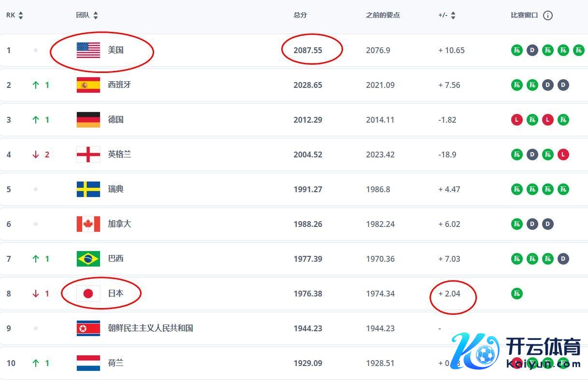Click the Netherlands flag icon
Image resolution: width=588 pixels, height=380 pixels.
(88, 363)
